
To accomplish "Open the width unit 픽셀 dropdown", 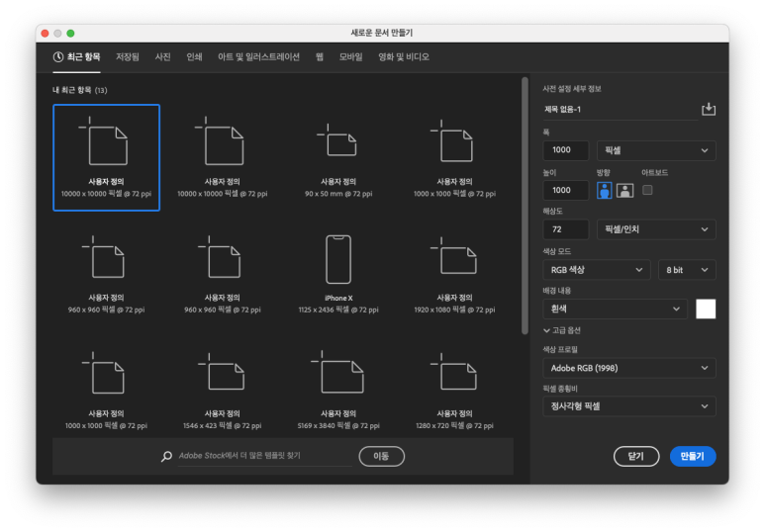I will point(656,150).
